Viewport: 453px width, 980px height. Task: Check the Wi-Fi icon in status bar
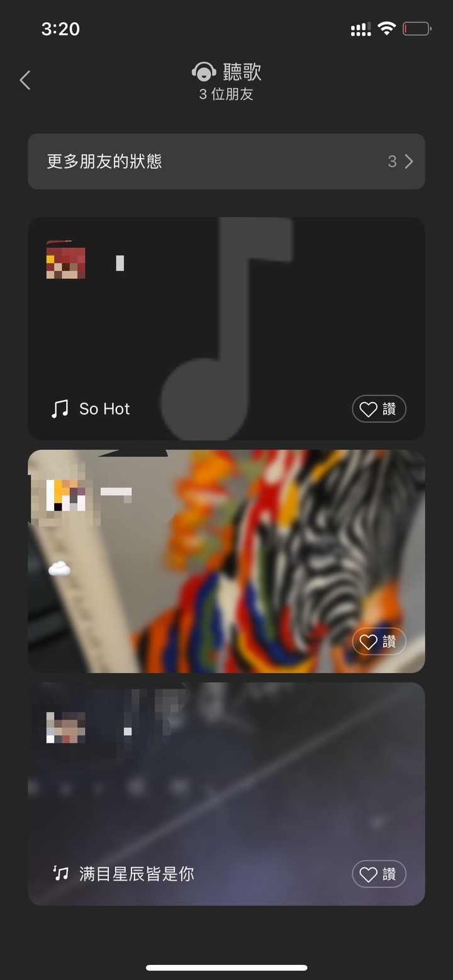[x=387, y=28]
